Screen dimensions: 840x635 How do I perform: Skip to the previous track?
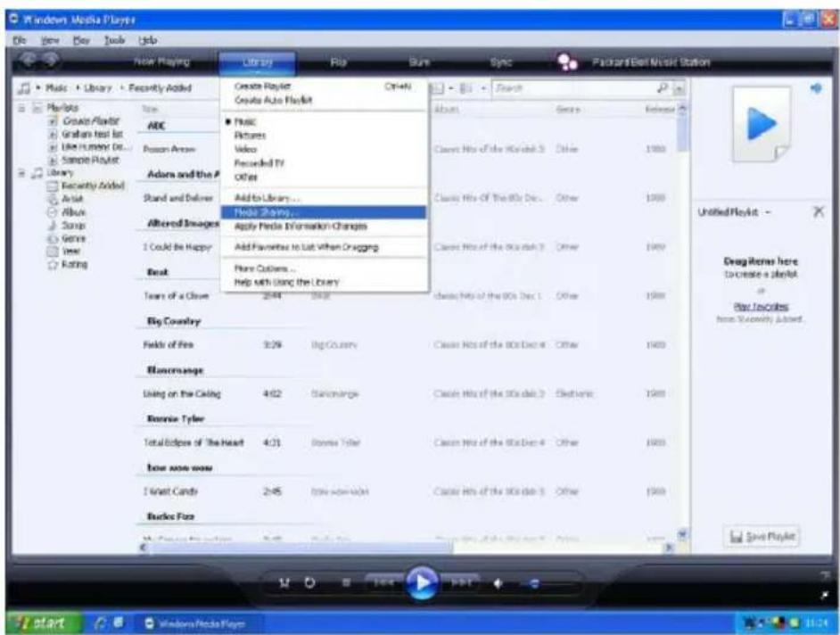click(x=383, y=582)
